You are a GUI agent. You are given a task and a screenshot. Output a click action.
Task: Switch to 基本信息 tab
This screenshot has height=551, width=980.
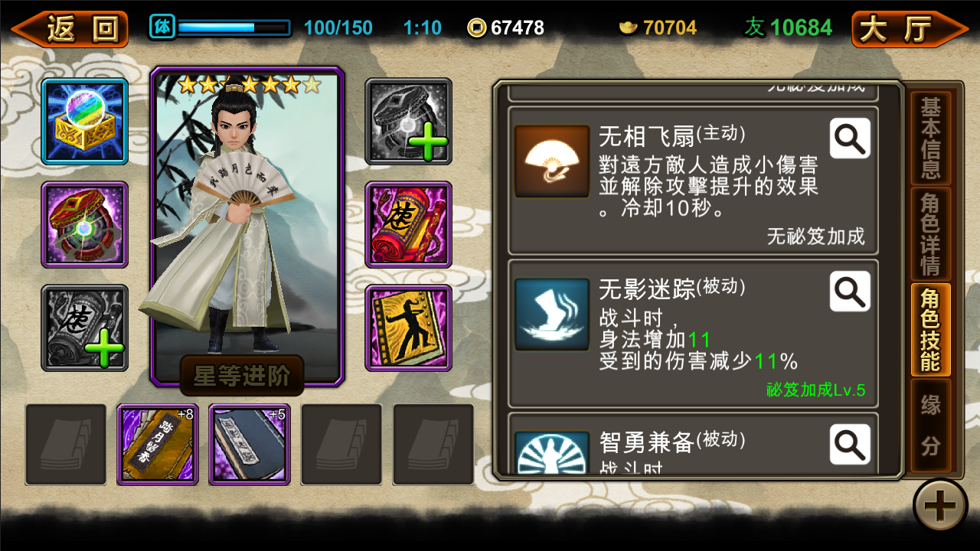930,139
